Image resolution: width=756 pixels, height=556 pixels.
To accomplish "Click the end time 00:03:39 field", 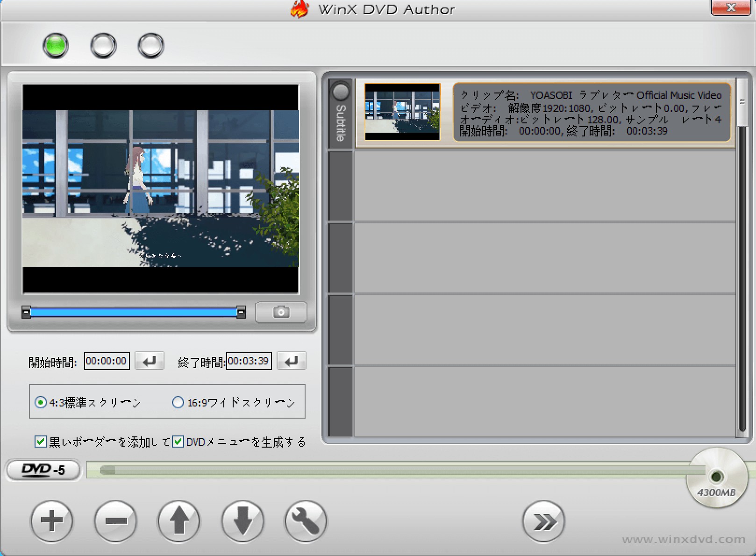I will tap(249, 361).
